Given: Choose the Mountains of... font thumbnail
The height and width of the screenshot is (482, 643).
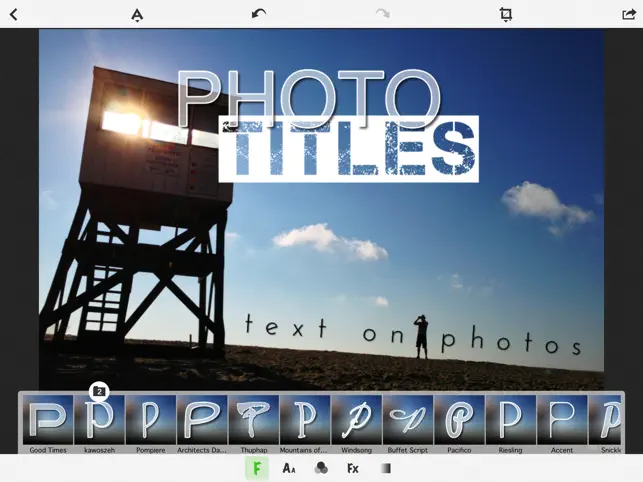Looking at the screenshot, I should click(305, 420).
